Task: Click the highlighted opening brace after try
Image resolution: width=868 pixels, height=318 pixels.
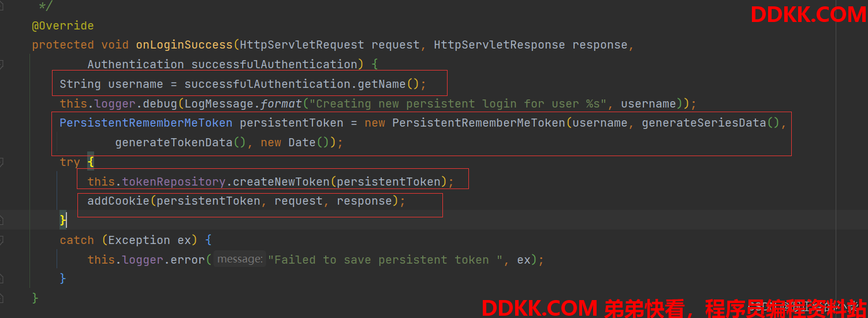Action: [91, 162]
